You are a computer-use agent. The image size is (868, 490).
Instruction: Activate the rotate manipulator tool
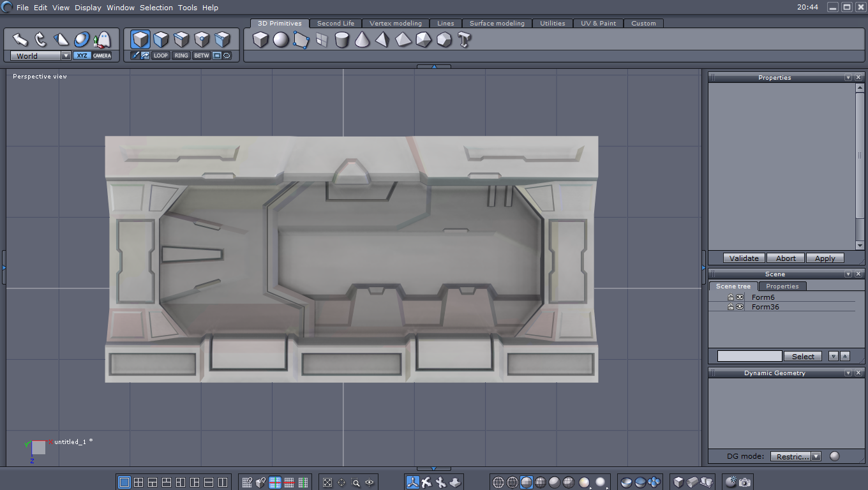pyautogui.click(x=40, y=40)
